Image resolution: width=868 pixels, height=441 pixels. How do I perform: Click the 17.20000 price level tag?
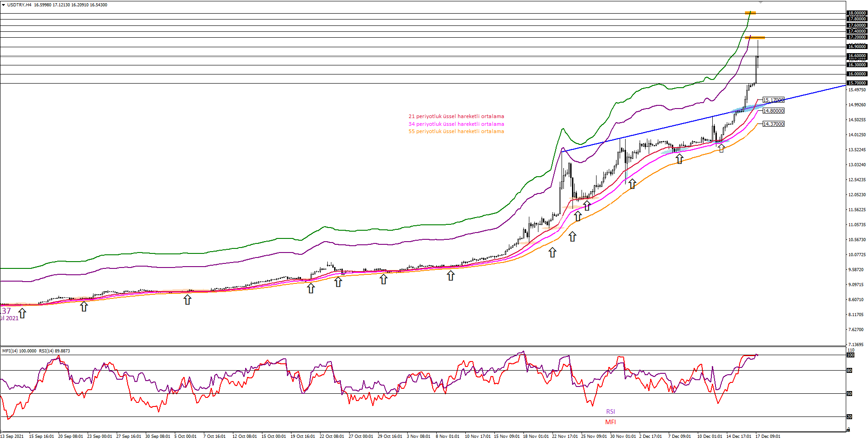coord(857,37)
